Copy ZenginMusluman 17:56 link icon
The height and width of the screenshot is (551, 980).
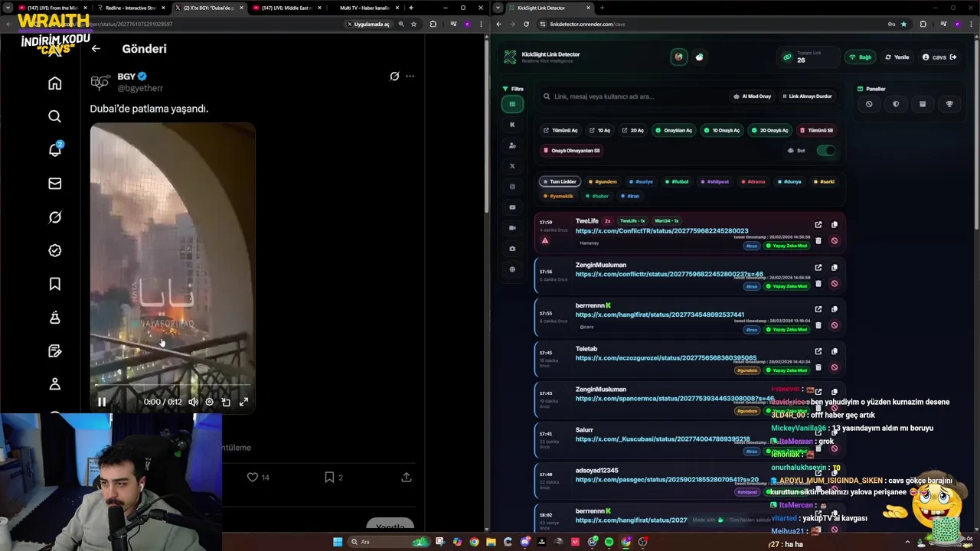pos(834,267)
